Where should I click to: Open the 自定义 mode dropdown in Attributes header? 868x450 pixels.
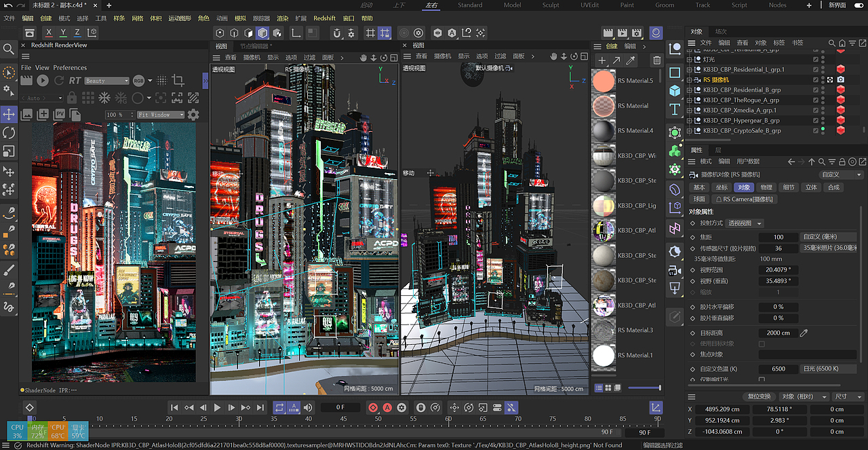[840, 174]
